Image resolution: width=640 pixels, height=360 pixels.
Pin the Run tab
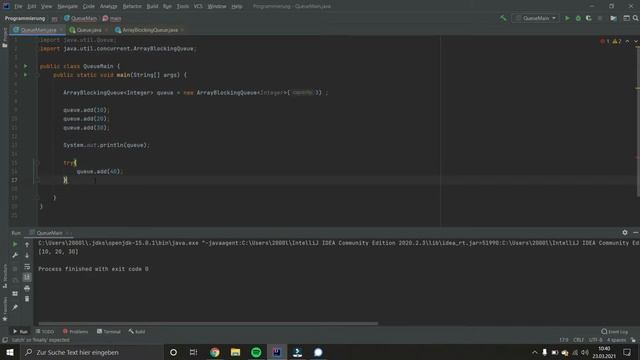tap(15, 307)
